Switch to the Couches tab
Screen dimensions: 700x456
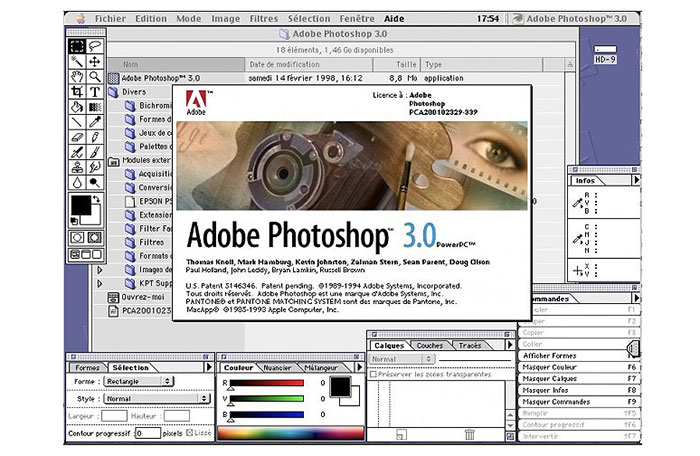click(x=430, y=345)
